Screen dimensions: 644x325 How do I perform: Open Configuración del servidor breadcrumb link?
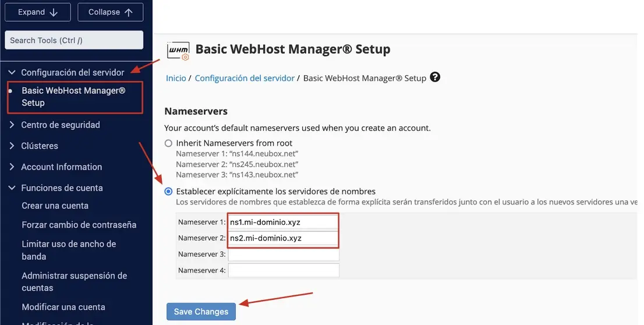[245, 78]
